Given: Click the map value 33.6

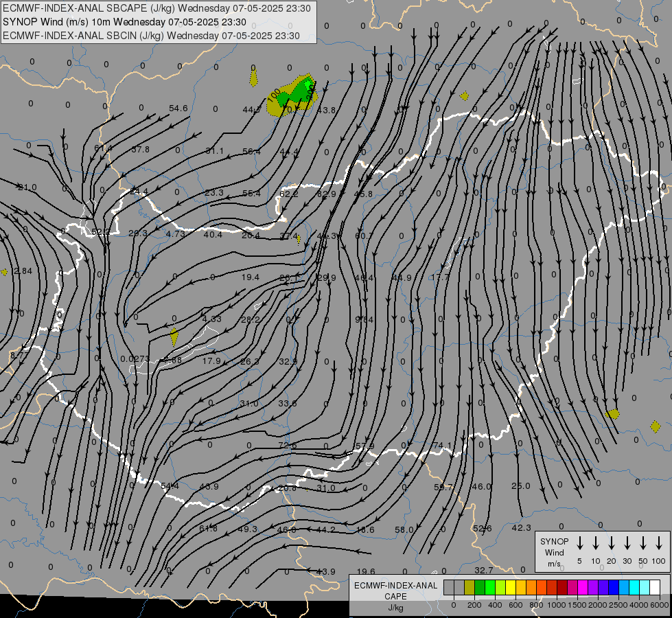Looking at the screenshot, I should (288, 403).
